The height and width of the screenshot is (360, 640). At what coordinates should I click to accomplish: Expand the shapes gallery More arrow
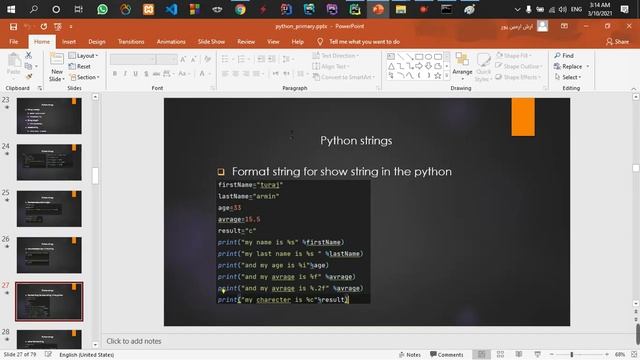coord(447,76)
